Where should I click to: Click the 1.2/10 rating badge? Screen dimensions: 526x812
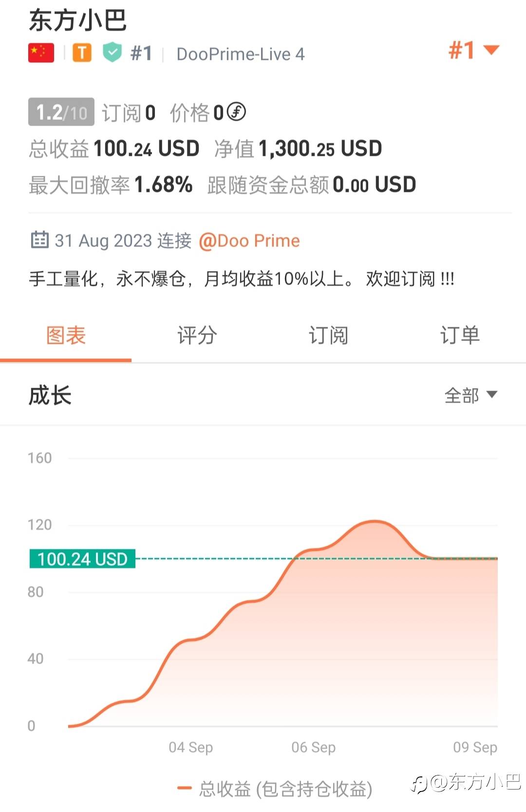(61, 113)
